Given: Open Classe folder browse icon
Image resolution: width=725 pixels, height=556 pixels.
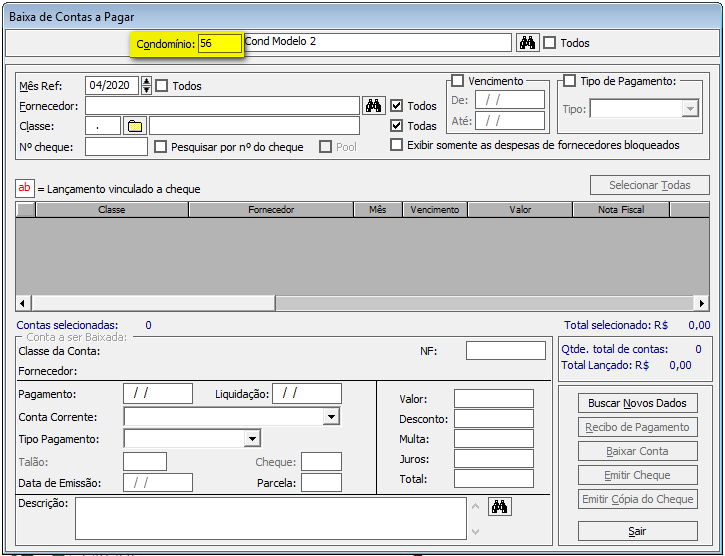Looking at the screenshot, I should pos(135,126).
